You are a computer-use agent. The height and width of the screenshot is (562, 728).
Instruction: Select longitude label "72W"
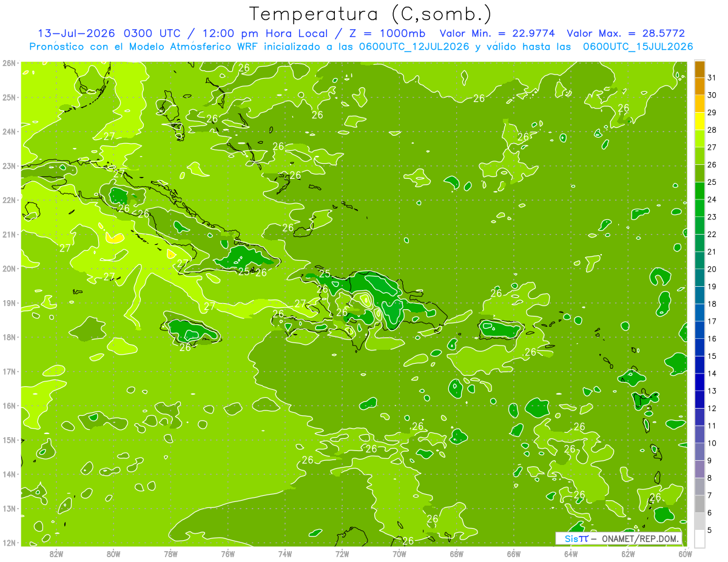point(342,554)
